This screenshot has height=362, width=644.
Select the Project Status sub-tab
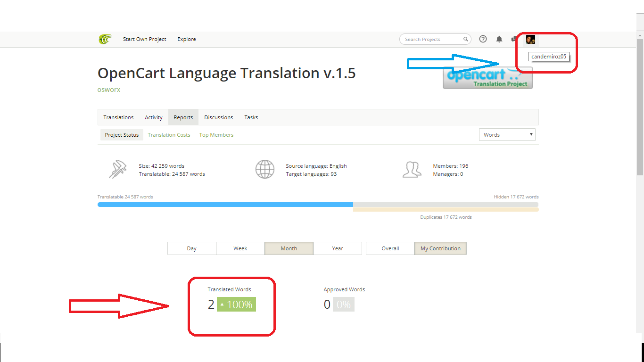pos(122,135)
